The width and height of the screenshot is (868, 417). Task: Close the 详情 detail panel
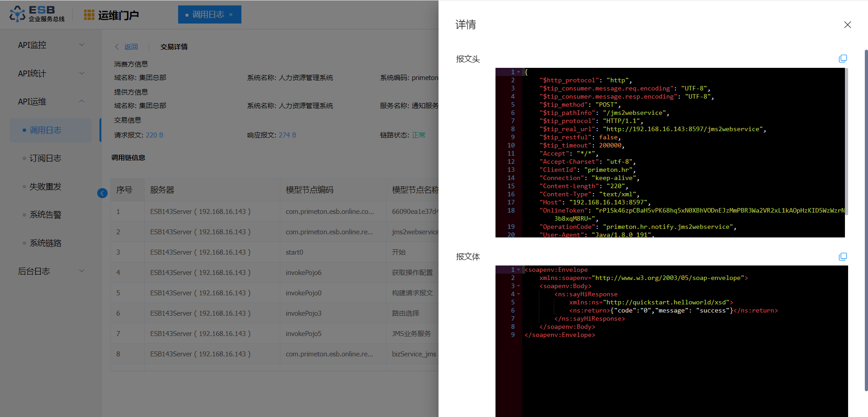click(x=847, y=25)
